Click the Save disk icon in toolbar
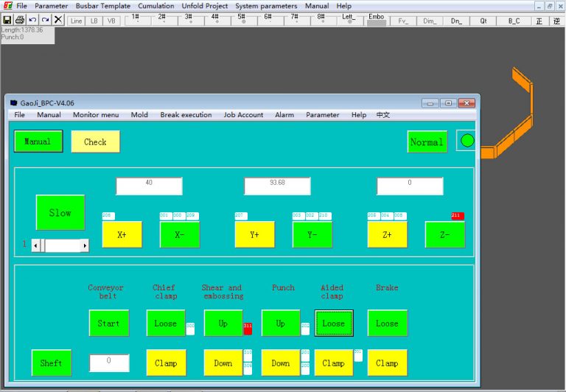Image resolution: width=566 pixels, height=392 pixels. tap(7, 20)
